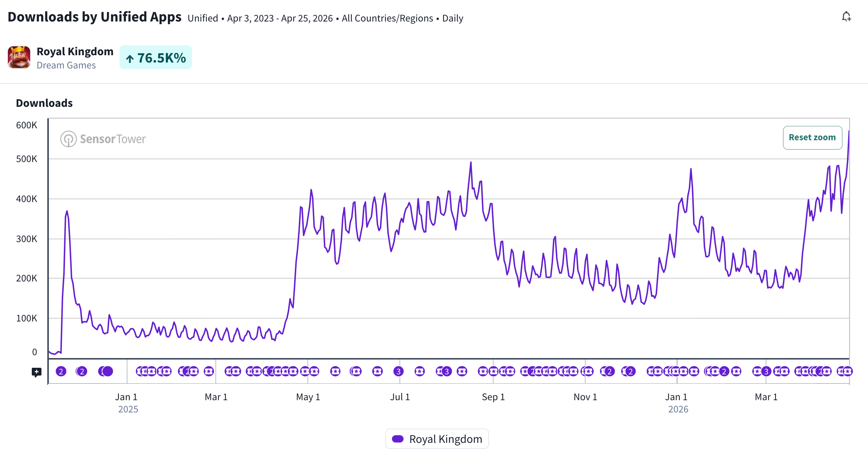Click the "3" event marker between Jul 1 and Sep 1

tap(447, 371)
